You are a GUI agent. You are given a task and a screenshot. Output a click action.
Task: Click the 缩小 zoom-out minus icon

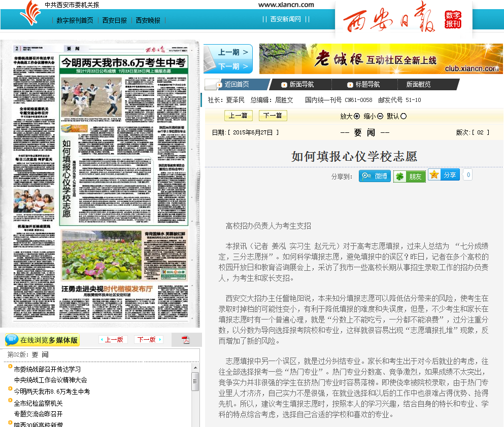[380, 116]
